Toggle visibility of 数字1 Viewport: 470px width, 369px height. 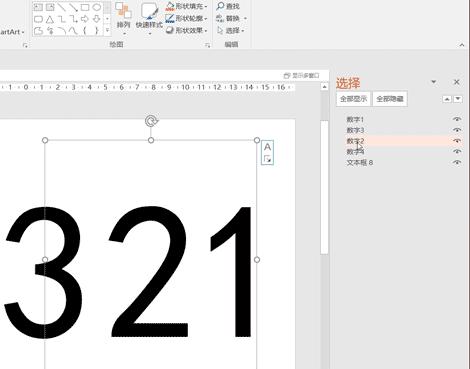coord(457,119)
